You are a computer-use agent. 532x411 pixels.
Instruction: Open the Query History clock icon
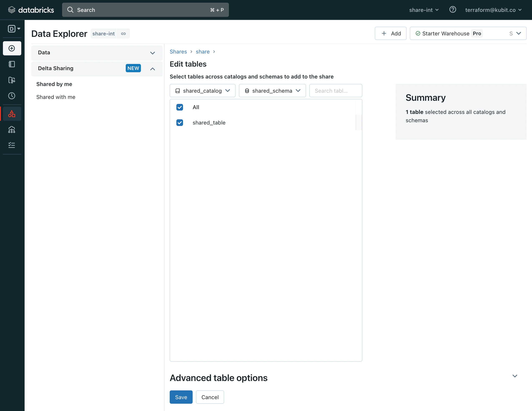12,96
